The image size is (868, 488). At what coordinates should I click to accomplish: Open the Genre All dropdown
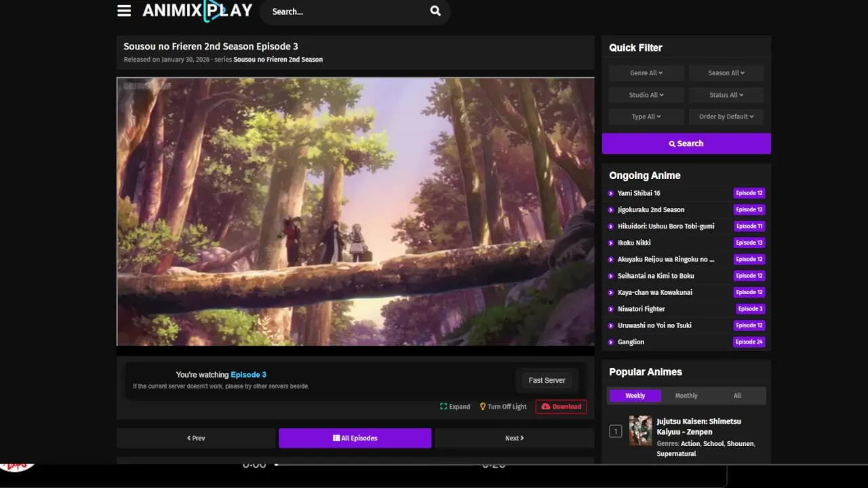click(646, 73)
